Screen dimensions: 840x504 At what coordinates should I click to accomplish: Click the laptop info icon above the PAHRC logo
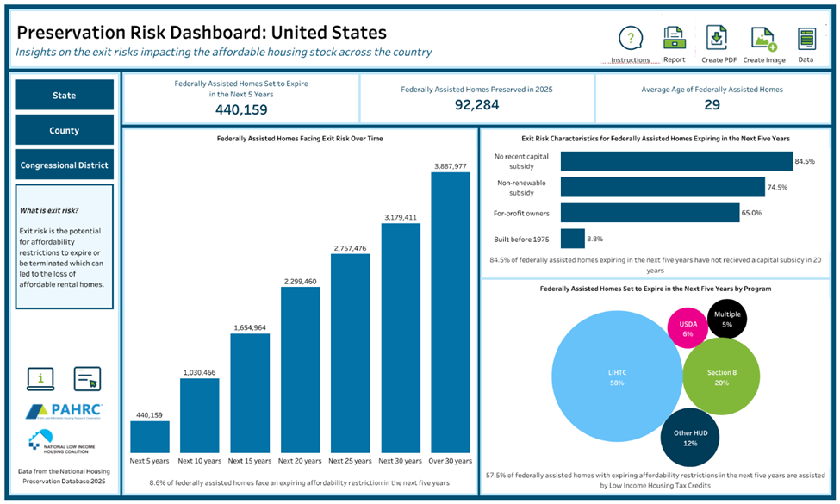click(x=40, y=379)
